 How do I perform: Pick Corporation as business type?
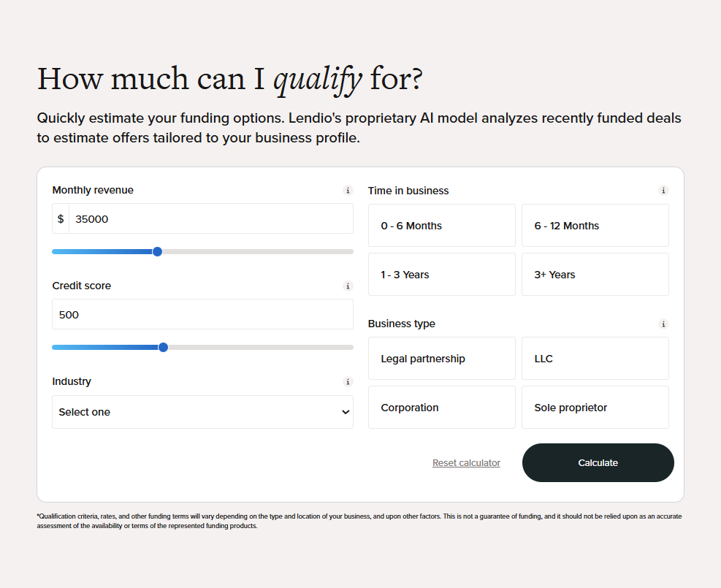(x=441, y=408)
